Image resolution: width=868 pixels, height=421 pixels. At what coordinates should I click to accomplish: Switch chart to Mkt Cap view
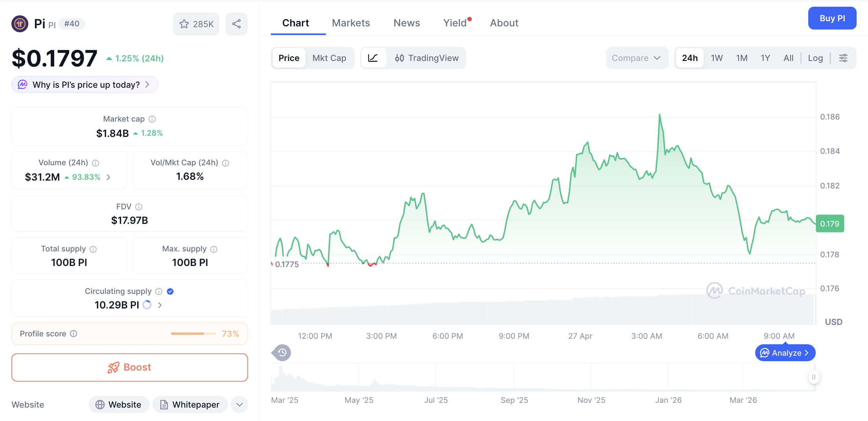coord(329,58)
